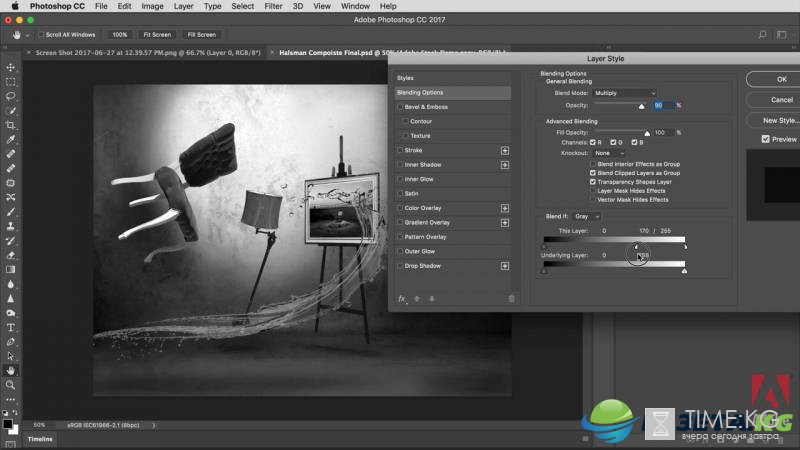Select the Quick Selection tool
Viewport: 800px width, 450px height.
coord(10,111)
